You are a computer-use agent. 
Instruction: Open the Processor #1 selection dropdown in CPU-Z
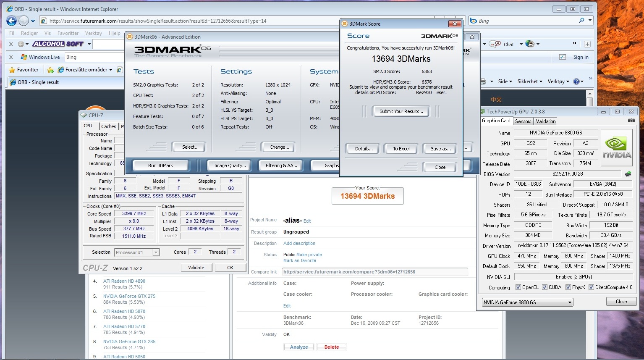(x=137, y=252)
